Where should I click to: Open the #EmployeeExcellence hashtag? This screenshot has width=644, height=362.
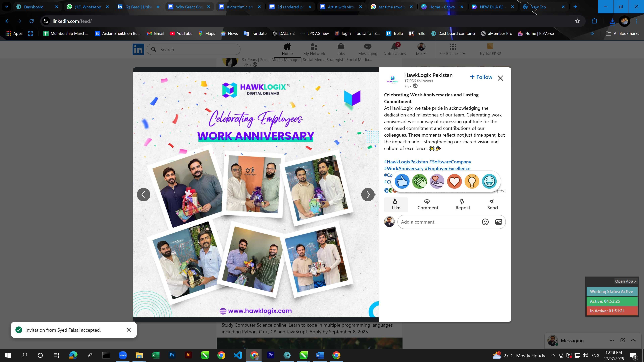[x=447, y=168]
